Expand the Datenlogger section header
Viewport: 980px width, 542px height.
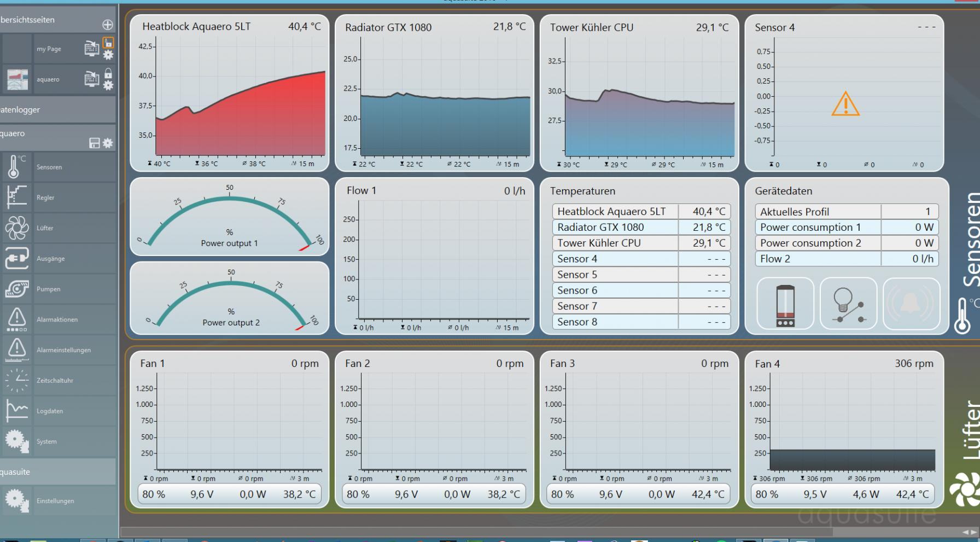pyautogui.click(x=57, y=109)
